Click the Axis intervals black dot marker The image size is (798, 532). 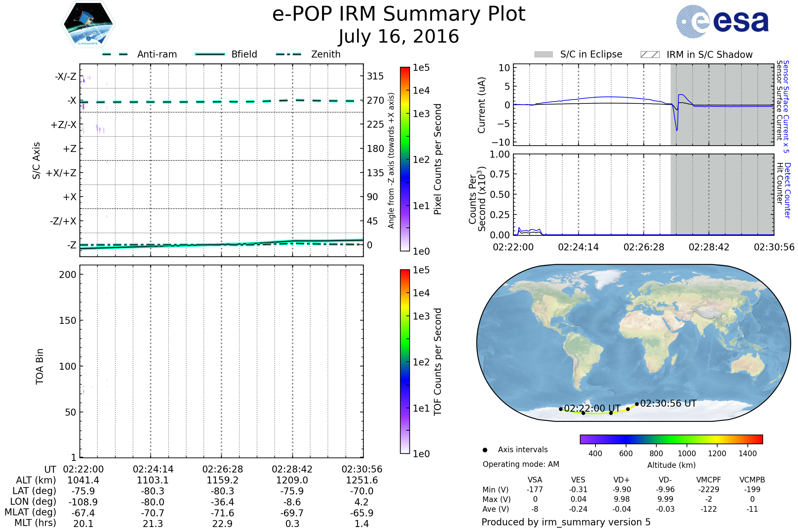(485, 450)
